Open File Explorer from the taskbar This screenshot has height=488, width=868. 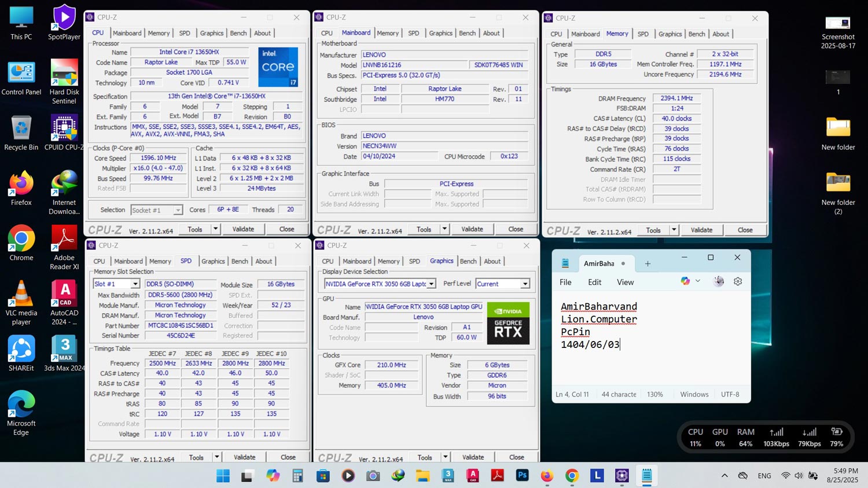coord(422,476)
